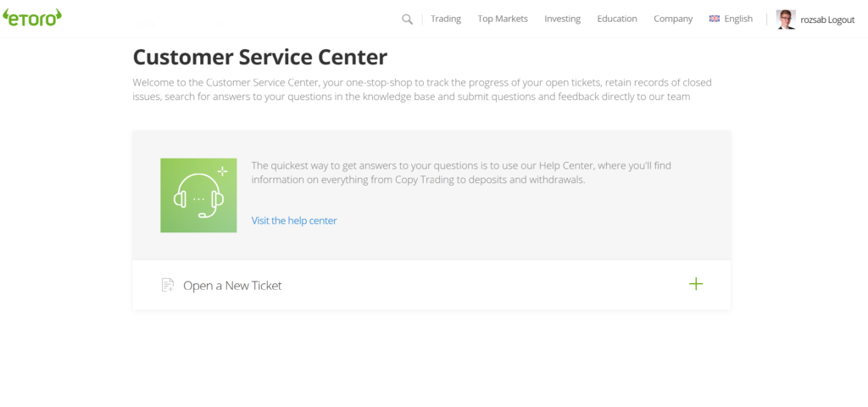Open search with the magnifier icon

pyautogui.click(x=407, y=19)
